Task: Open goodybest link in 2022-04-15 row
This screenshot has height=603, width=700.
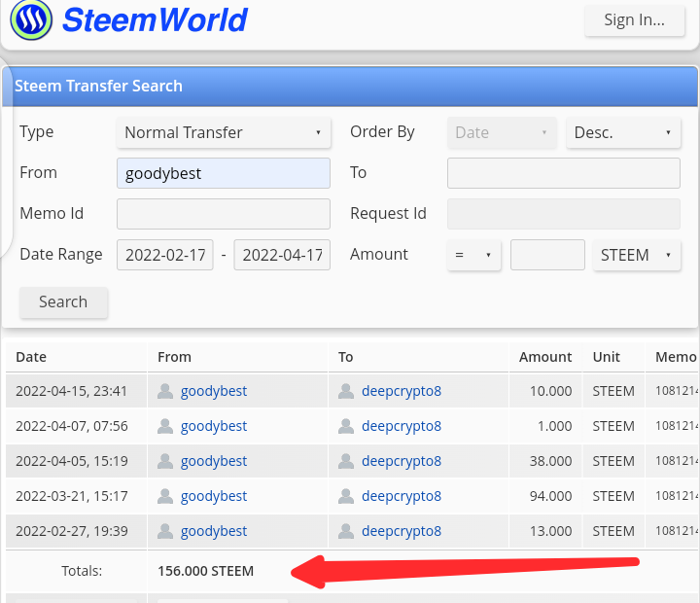Action: click(213, 391)
